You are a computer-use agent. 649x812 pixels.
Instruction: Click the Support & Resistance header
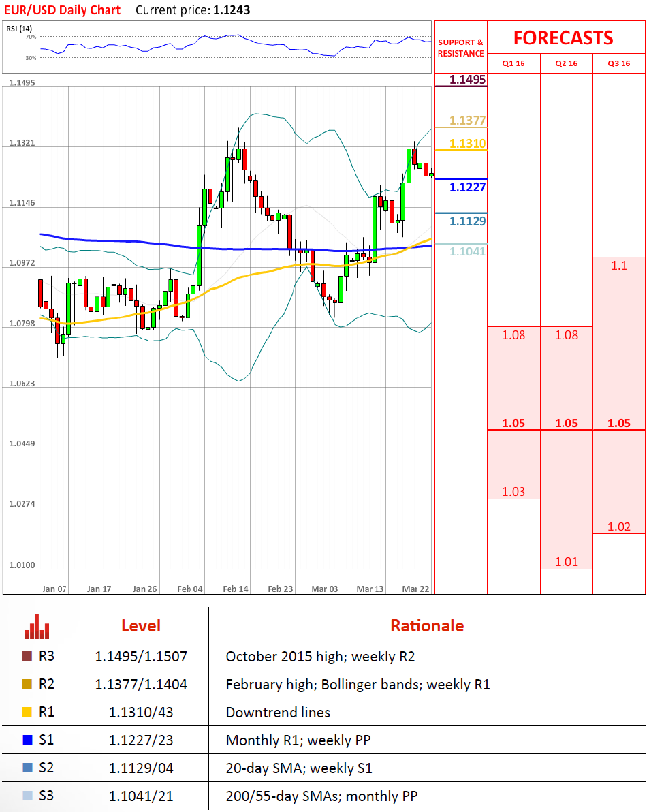point(460,48)
